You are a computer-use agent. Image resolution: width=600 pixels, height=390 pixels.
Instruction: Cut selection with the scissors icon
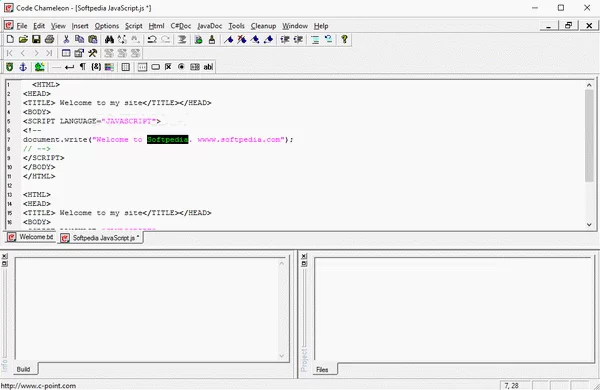(x=66, y=39)
